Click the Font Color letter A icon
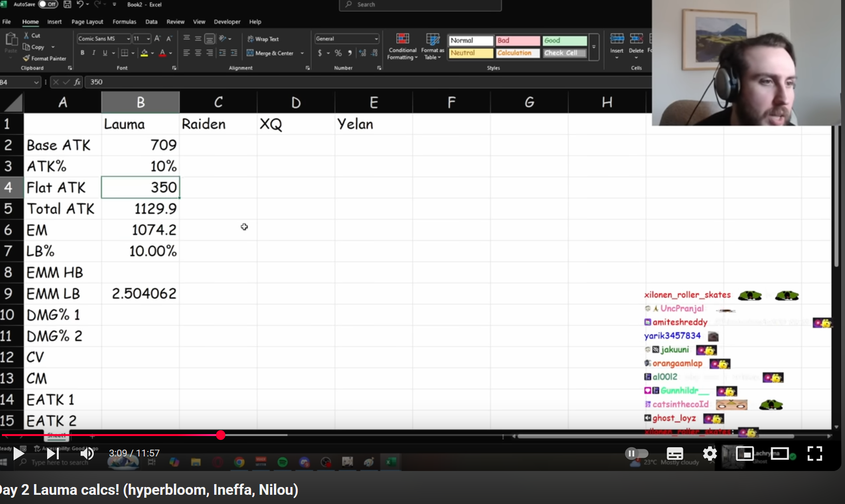This screenshot has width=845, height=504. [163, 53]
